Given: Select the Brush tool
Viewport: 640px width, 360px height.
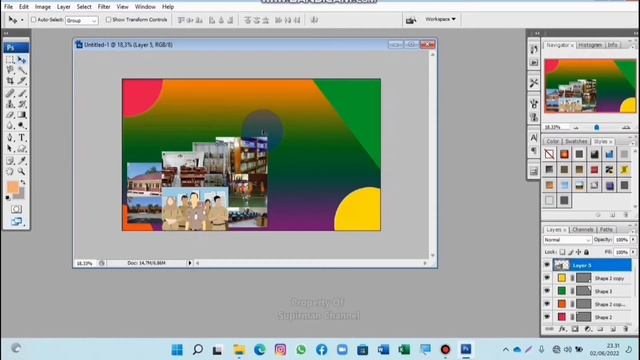Looking at the screenshot, I should coord(22,93).
